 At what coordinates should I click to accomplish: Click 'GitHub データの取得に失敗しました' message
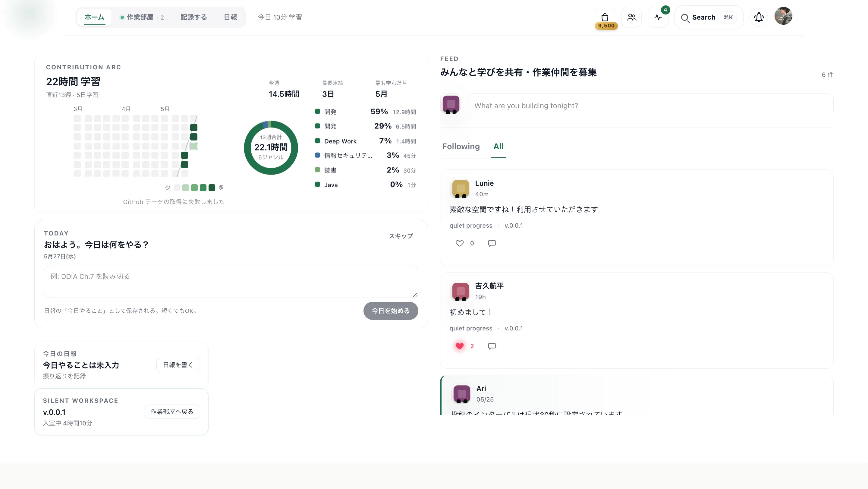[x=174, y=202]
